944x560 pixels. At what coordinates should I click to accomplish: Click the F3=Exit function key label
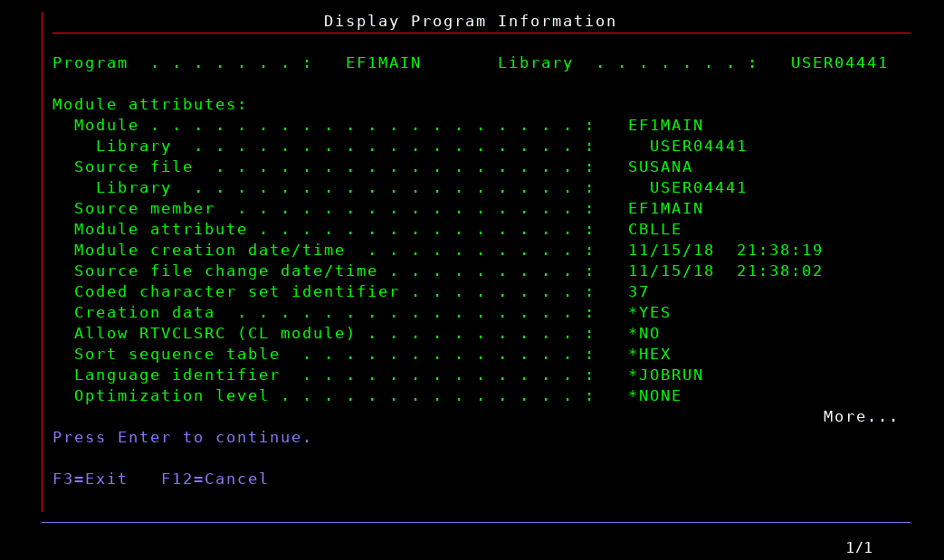[x=90, y=479]
